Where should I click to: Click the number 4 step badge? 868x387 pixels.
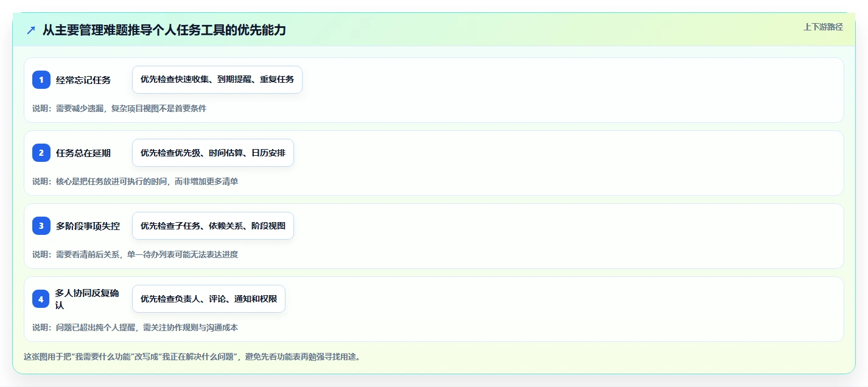coord(41,299)
